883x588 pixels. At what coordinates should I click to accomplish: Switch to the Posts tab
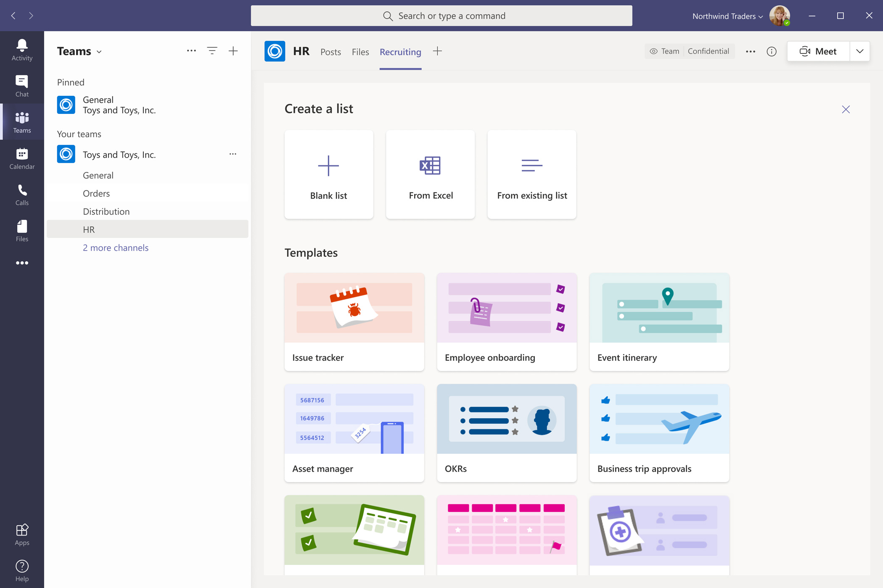330,52
